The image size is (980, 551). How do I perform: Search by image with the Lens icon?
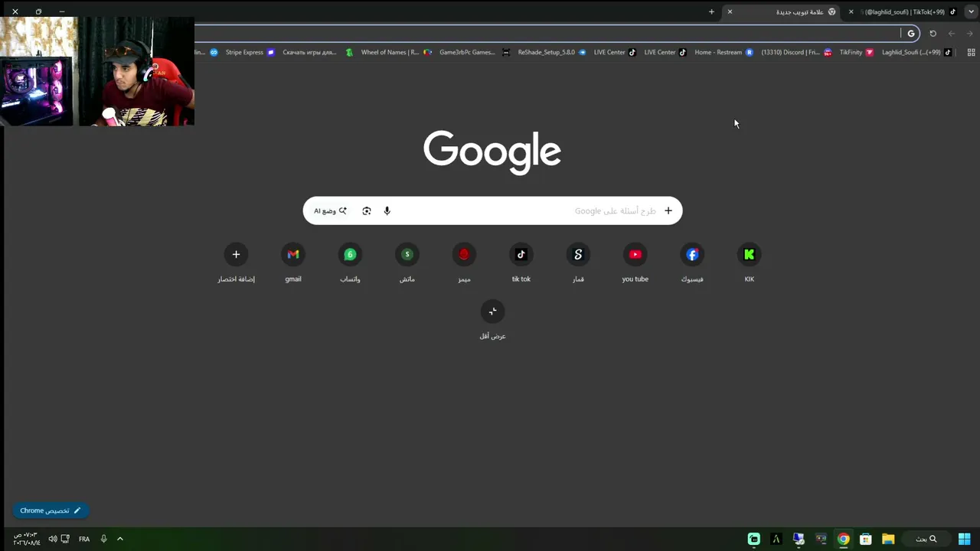point(367,211)
